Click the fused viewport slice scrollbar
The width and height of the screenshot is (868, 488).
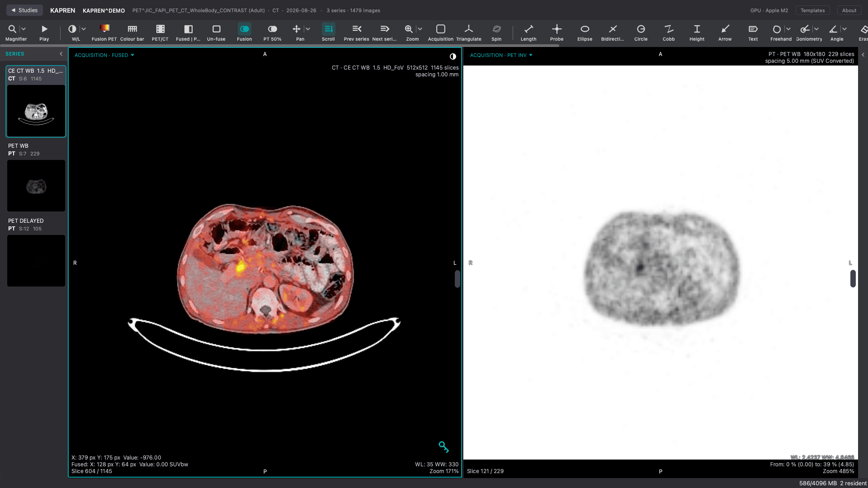coord(458,279)
